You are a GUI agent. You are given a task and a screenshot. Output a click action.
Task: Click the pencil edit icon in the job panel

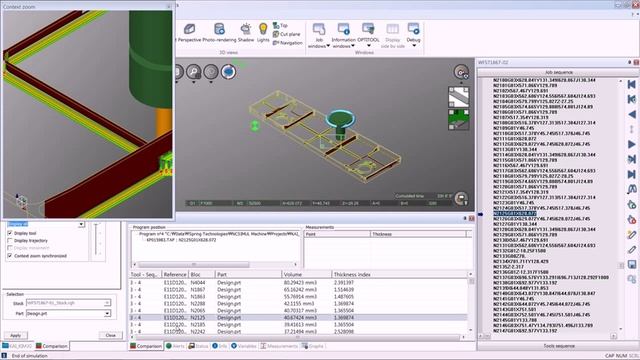coord(631,249)
